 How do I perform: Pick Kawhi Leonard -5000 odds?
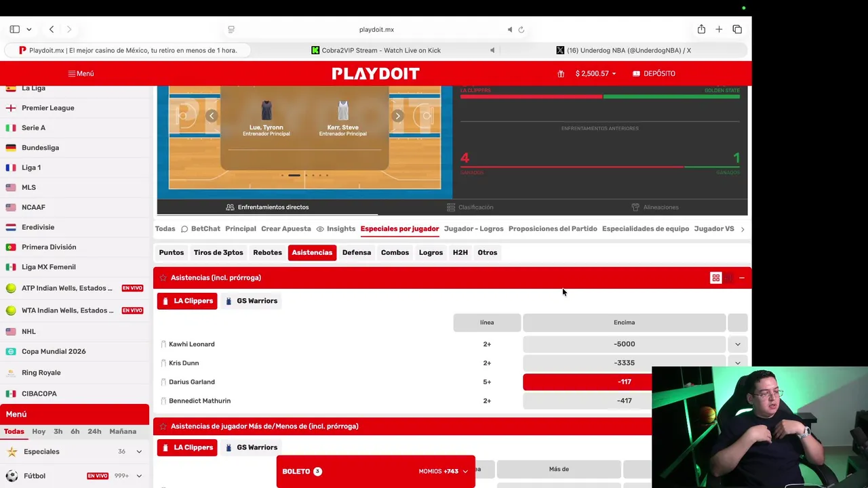[x=625, y=344]
